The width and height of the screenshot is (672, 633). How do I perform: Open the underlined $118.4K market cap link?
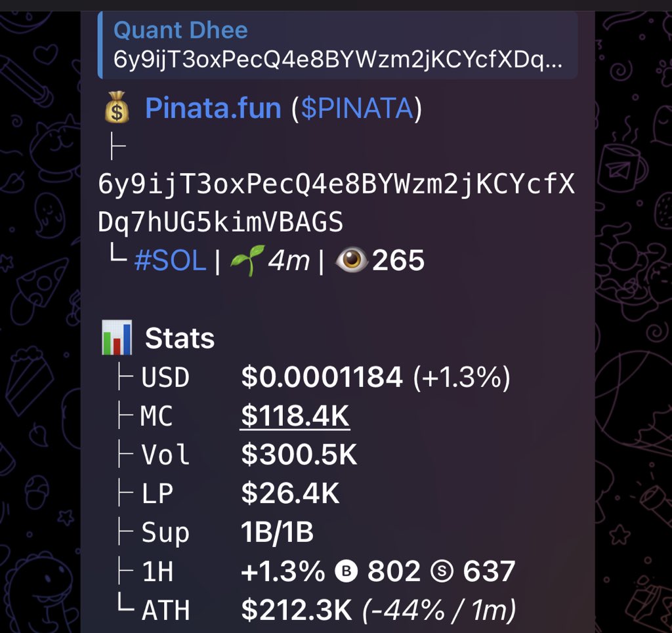[x=295, y=416]
